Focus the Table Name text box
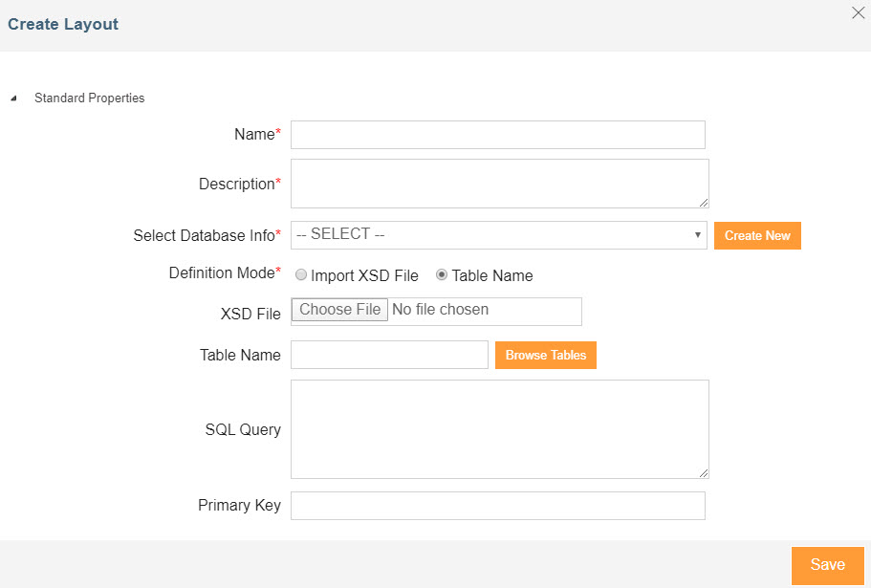The width and height of the screenshot is (871, 588). coord(389,355)
